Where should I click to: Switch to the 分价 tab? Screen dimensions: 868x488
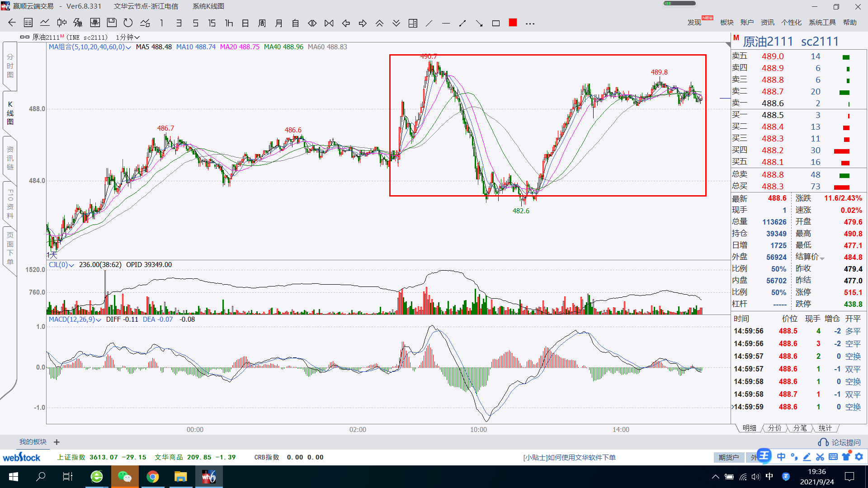(x=774, y=428)
